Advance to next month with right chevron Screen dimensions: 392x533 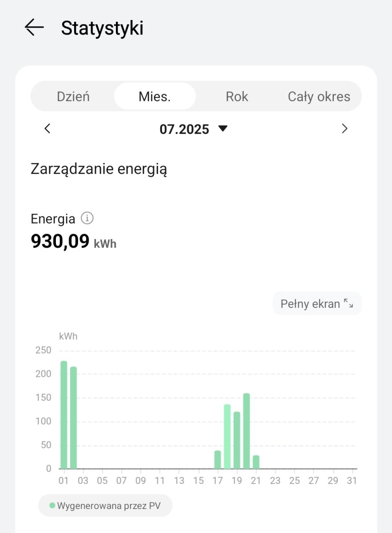[x=344, y=129]
